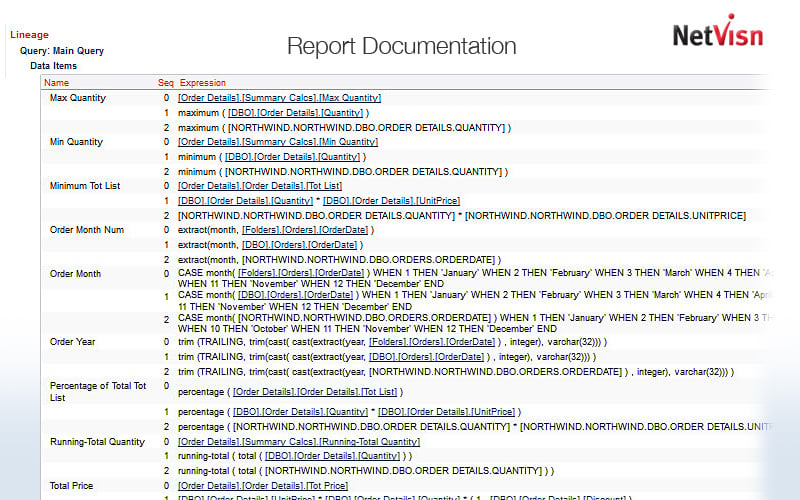This screenshot has height=500, width=800.
Task: Open the Summary Calcs Running-Total Quantity link
Action: pos(298,442)
